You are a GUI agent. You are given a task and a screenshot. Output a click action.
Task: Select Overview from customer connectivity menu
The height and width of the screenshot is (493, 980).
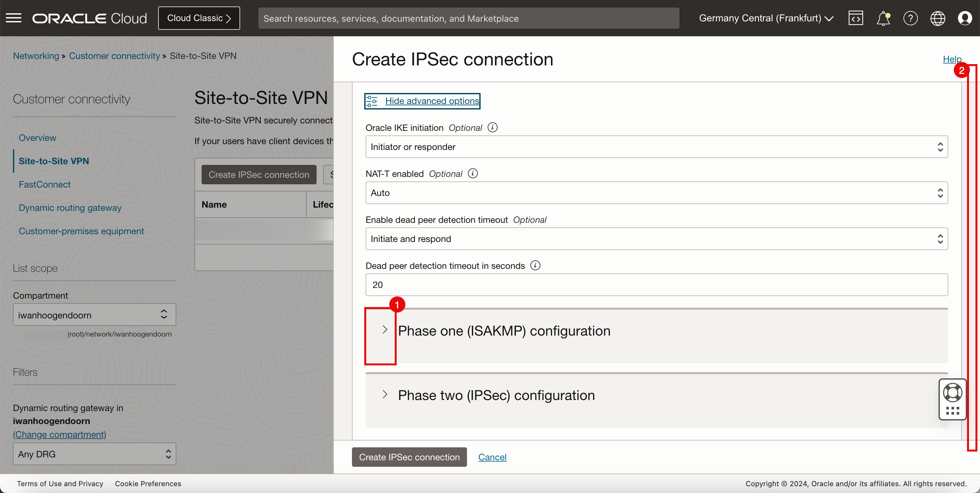pyautogui.click(x=37, y=137)
